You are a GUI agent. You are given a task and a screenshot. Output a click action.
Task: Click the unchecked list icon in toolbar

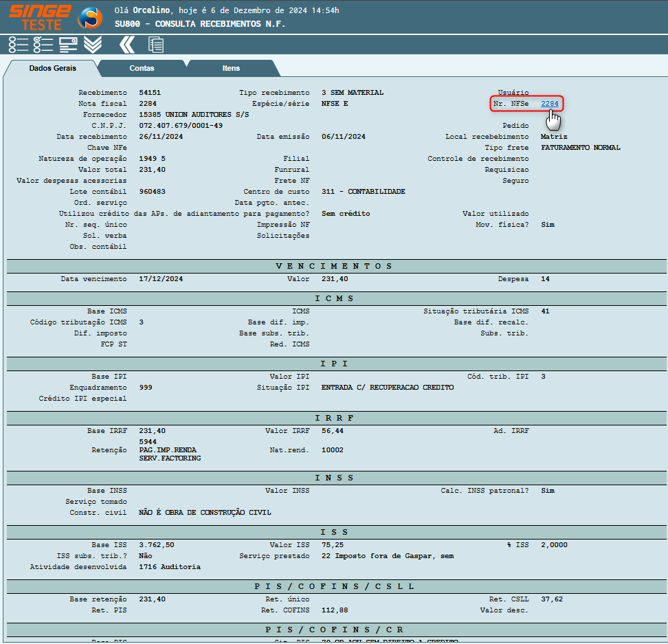pyautogui.click(x=19, y=45)
